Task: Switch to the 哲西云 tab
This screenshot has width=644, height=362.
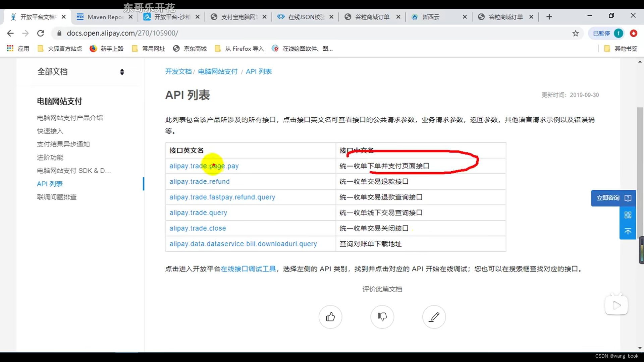Action: [x=439, y=17]
